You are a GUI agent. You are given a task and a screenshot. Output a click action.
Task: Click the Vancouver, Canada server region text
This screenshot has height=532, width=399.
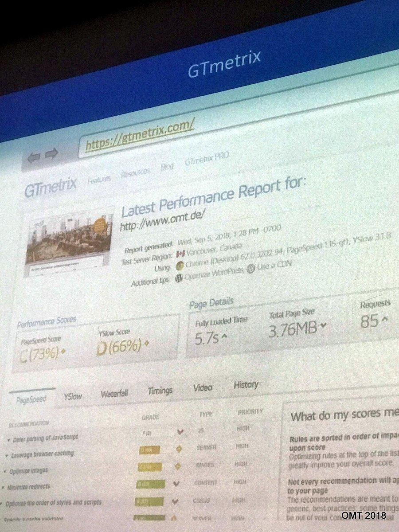pyautogui.click(x=215, y=249)
